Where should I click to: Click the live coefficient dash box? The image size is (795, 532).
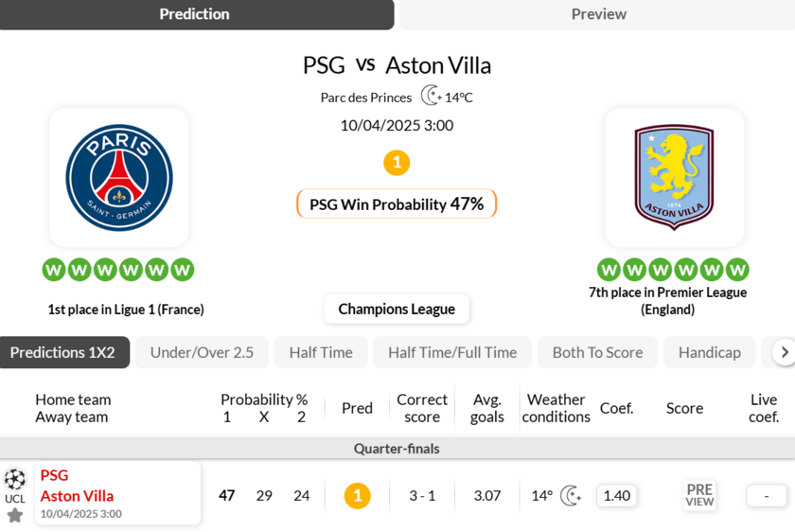767,496
